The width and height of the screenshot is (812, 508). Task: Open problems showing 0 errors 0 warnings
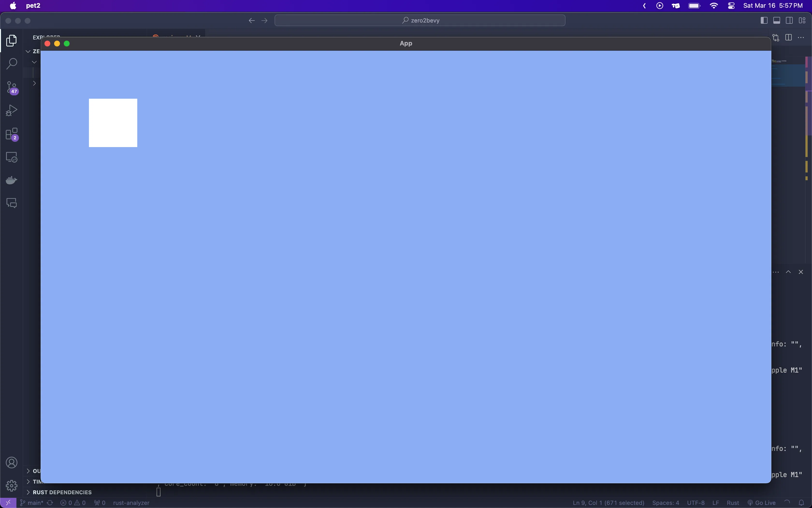(x=73, y=503)
